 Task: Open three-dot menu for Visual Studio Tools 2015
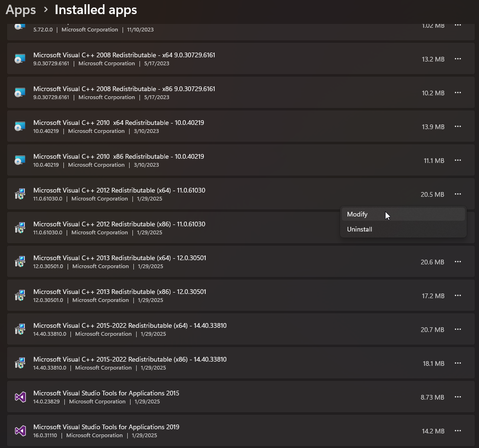[458, 397]
